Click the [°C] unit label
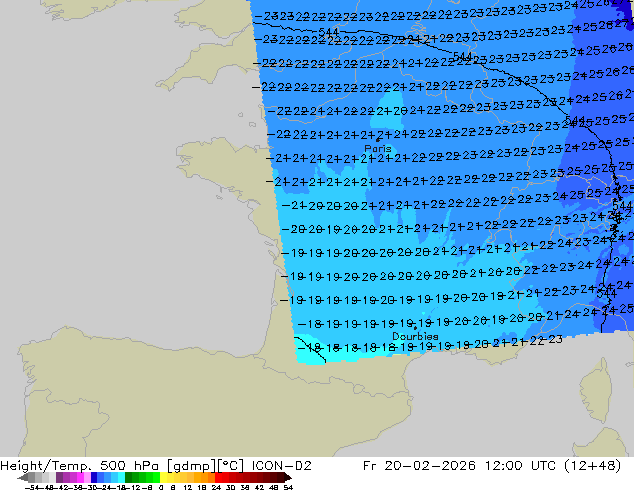 [x=230, y=466]
